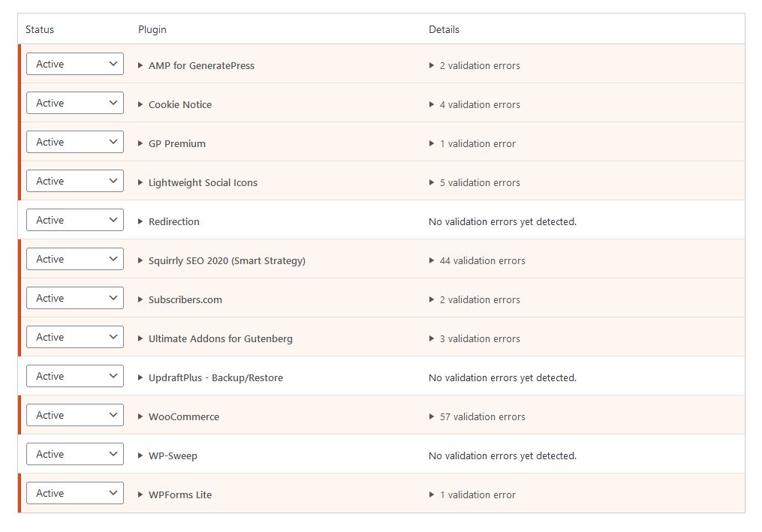Expand the UpdraftPlus - Backup/Restore plugin row
762x532 pixels.
210,378
